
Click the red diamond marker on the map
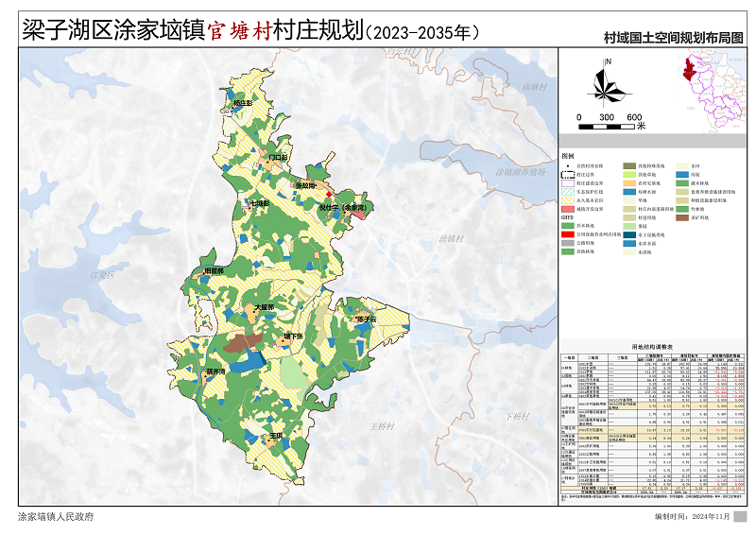[328, 194]
